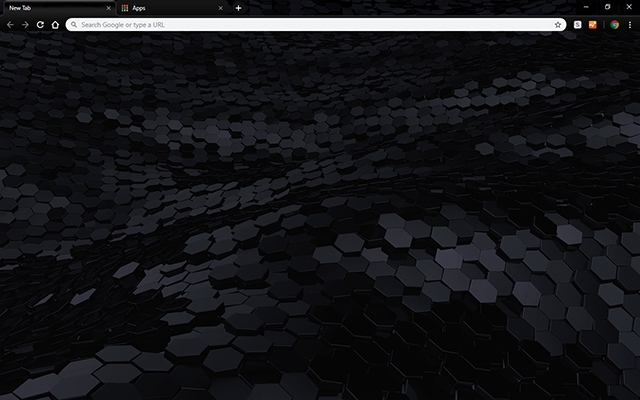Click the Apps tab grid favicon
640x400 pixels.
coord(124,7)
